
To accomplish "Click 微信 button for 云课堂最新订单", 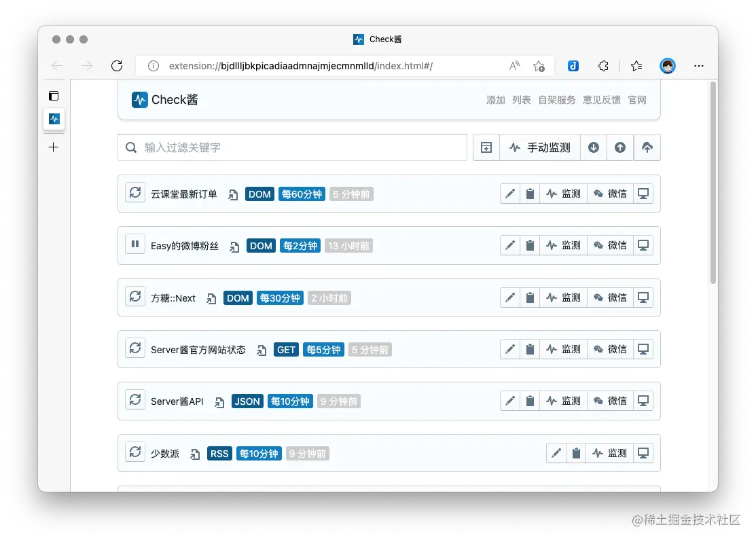I will pos(610,194).
